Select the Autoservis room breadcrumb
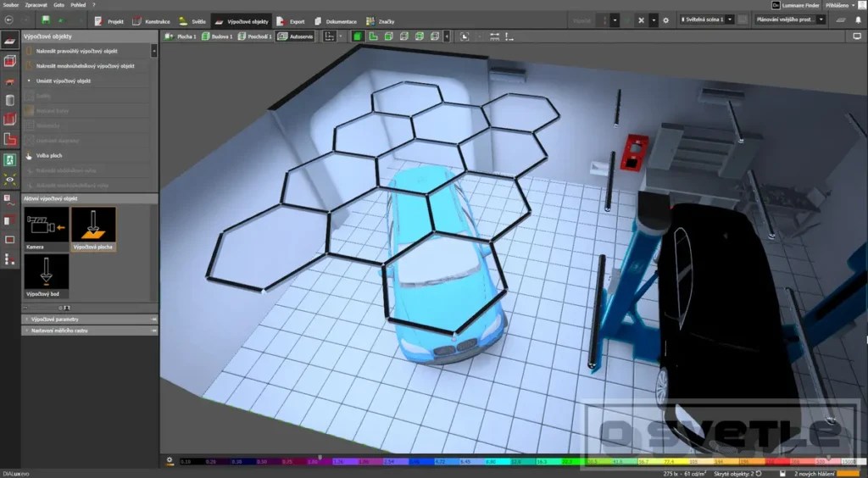The image size is (868, 478). pos(296,36)
